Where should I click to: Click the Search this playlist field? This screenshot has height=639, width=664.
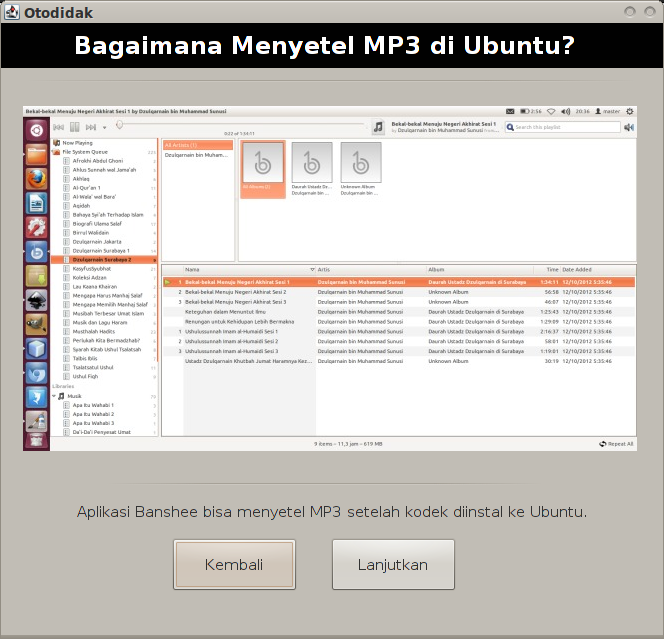pos(563,127)
